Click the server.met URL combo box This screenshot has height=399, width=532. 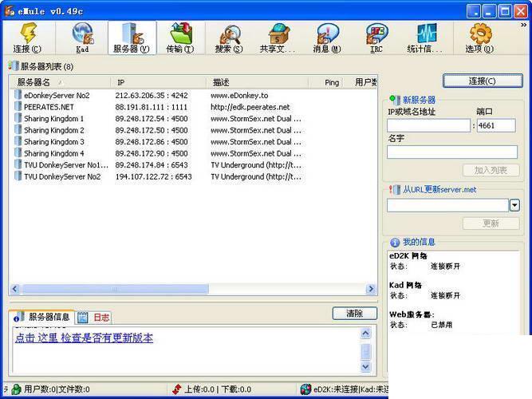click(448, 205)
